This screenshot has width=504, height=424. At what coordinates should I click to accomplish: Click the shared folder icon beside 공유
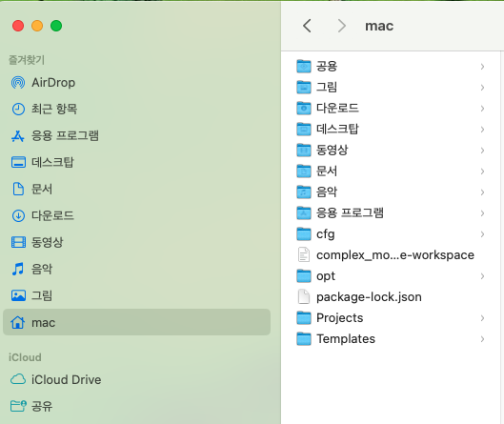click(18, 406)
